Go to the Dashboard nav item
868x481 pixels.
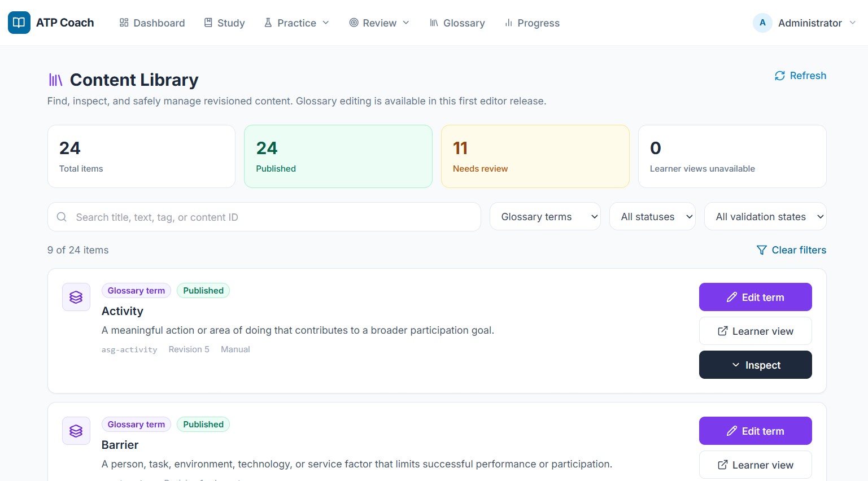152,23
